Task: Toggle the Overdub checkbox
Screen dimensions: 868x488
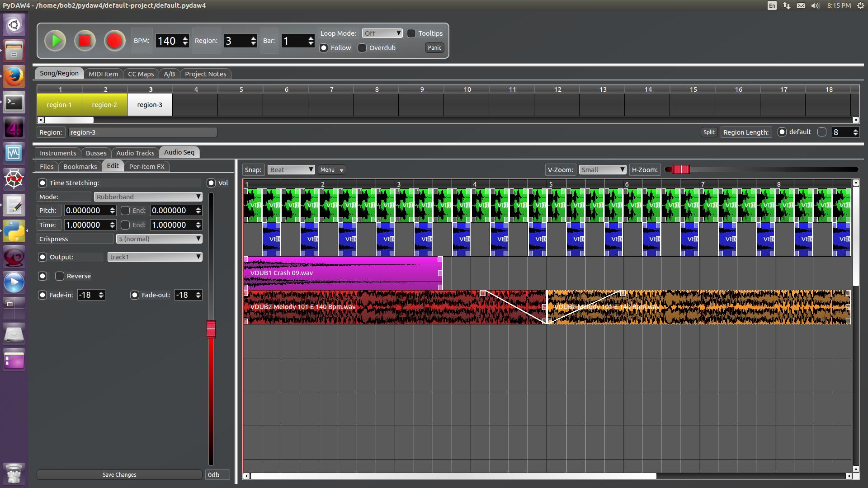Action: [362, 48]
